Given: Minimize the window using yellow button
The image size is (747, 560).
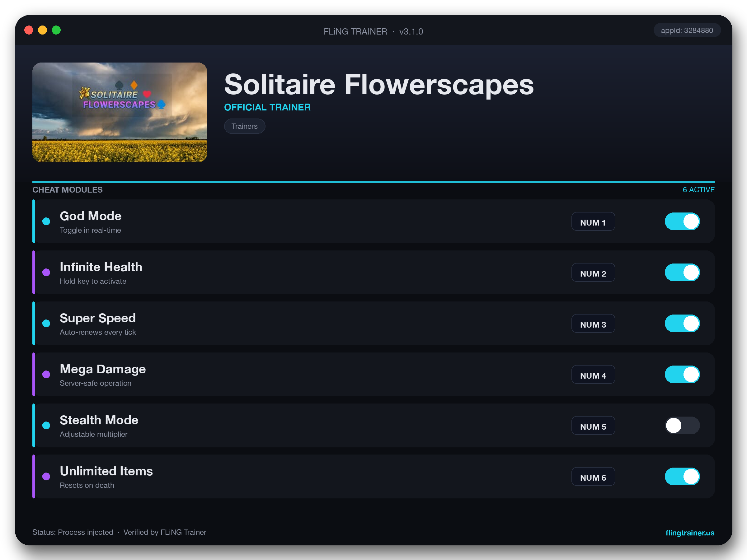Looking at the screenshot, I should pyautogui.click(x=43, y=30).
